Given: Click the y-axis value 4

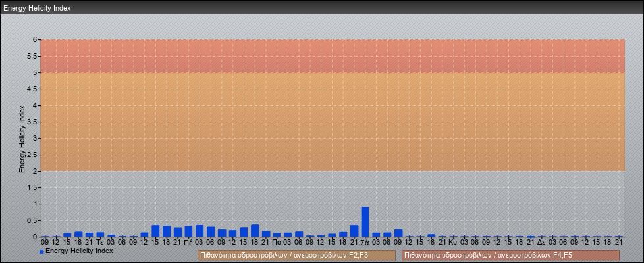Looking at the screenshot, I should [36, 105].
